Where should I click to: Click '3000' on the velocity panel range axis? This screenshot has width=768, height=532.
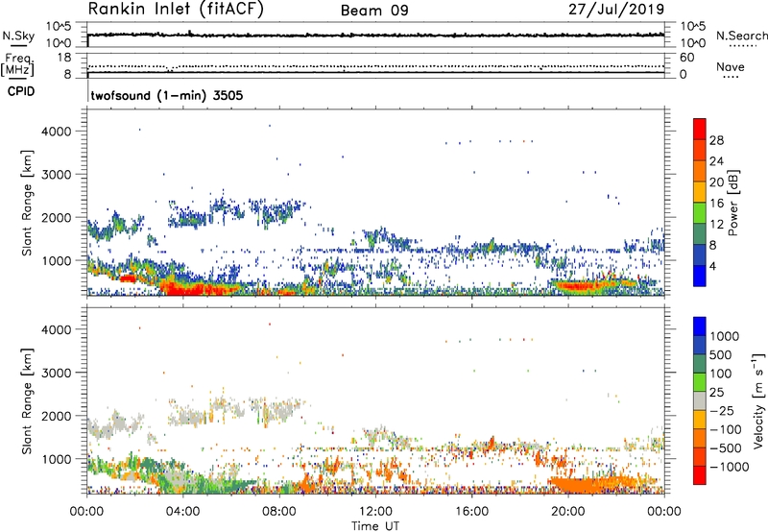click(57, 373)
